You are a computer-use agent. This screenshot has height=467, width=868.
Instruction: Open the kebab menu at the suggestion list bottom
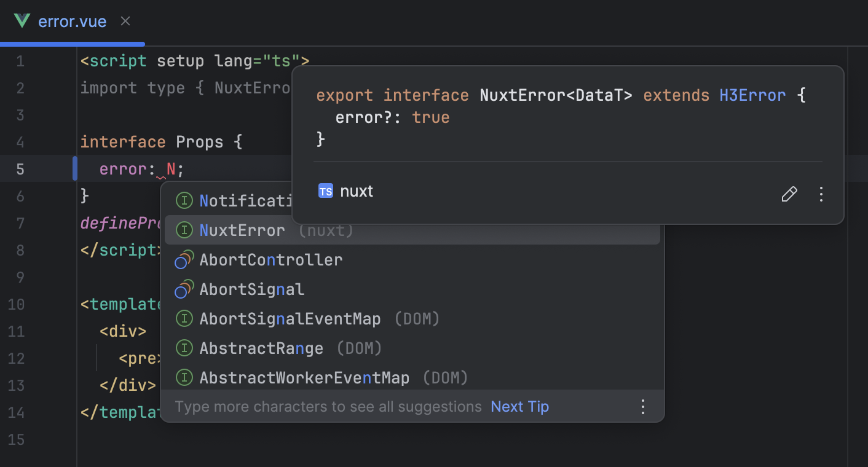(642, 406)
